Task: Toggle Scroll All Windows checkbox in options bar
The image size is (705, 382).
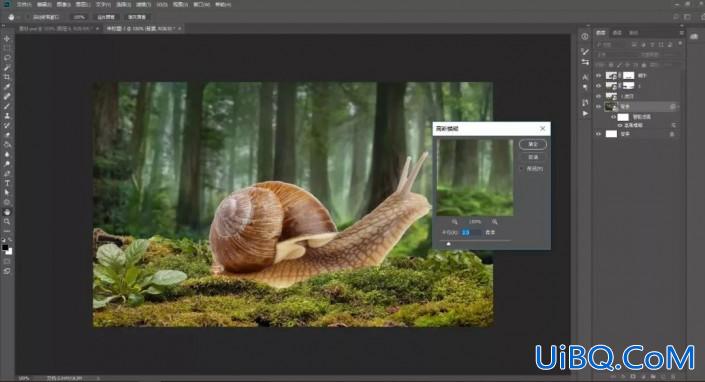Action: point(28,17)
